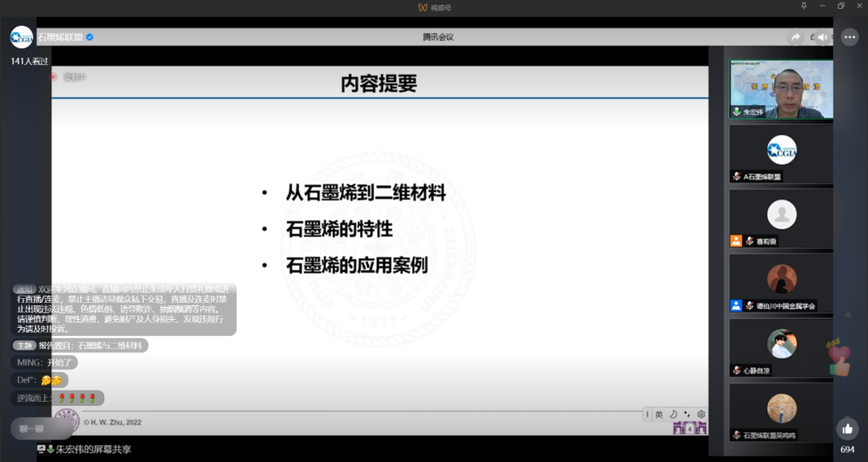Open the 聊一聊 chat input box
Image resolution: width=868 pixels, height=462 pixels.
point(40,429)
